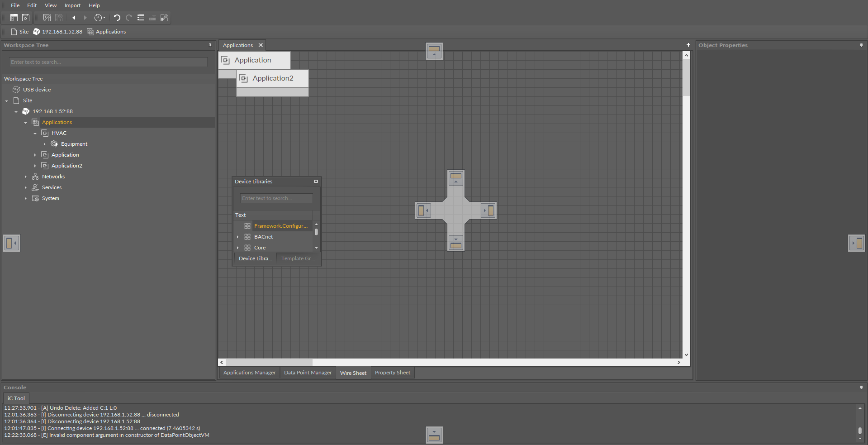
Task: Switch to the Property Sheet tab
Action: click(392, 373)
